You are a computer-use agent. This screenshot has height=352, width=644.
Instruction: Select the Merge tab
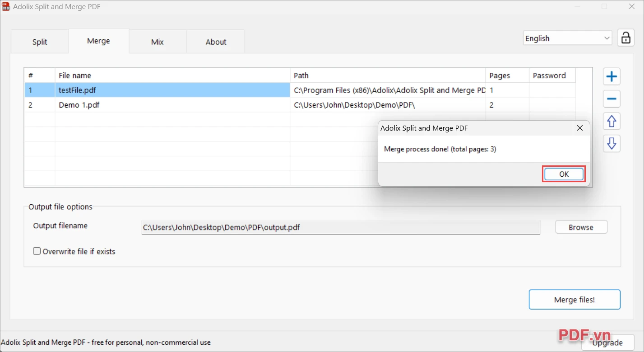[98, 41]
